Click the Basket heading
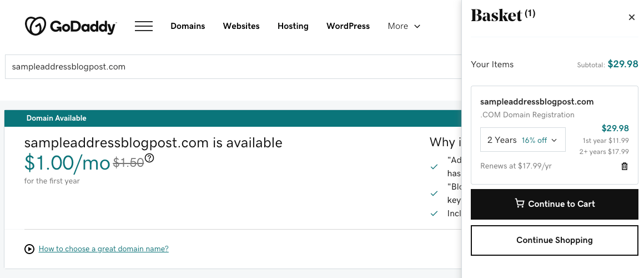 (x=496, y=16)
